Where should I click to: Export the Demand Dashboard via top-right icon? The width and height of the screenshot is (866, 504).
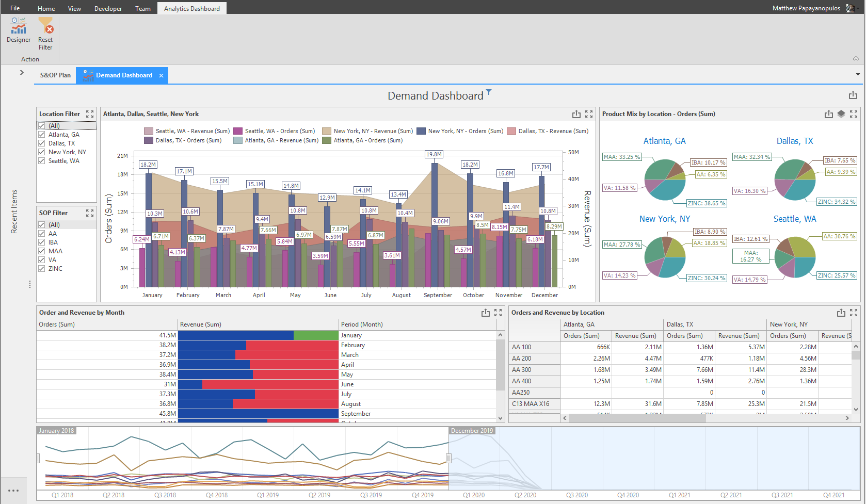853,95
